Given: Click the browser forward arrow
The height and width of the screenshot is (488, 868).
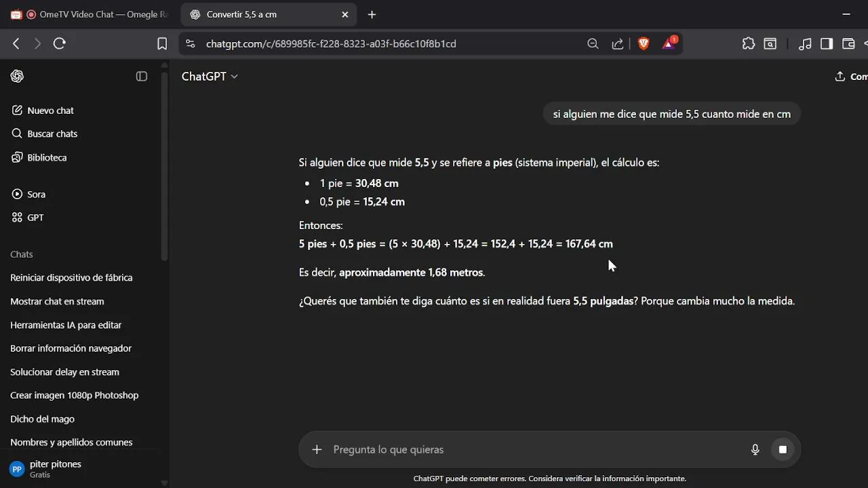Looking at the screenshot, I should coord(37,43).
